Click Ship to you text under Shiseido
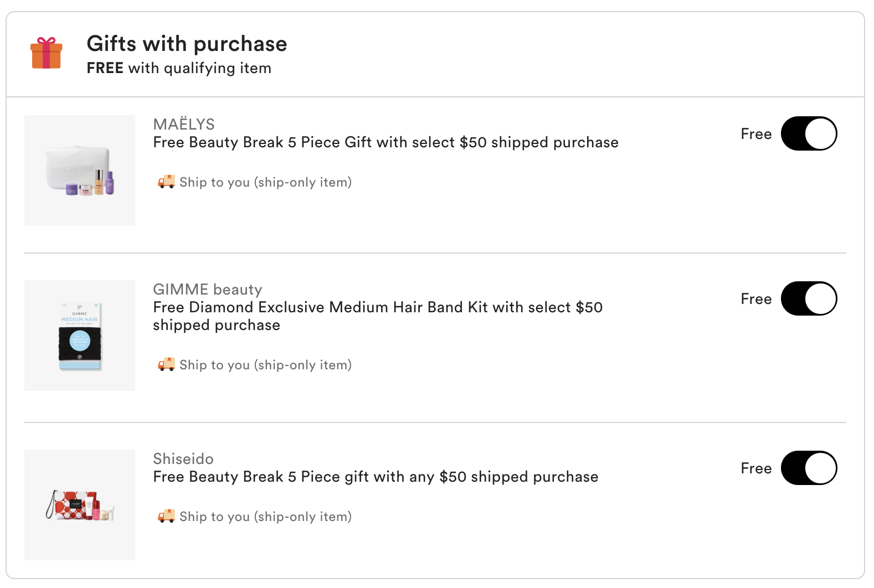The width and height of the screenshot is (874, 588). (x=265, y=517)
